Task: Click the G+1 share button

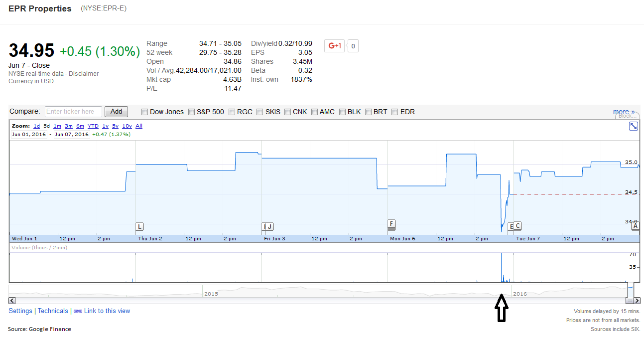Action: tap(334, 46)
